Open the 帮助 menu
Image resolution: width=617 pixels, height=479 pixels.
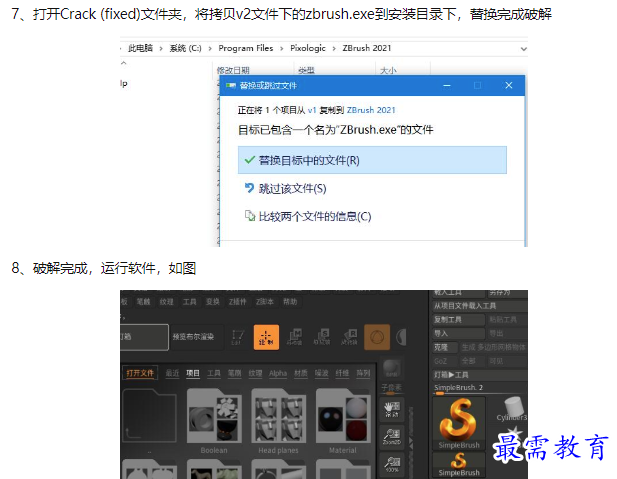coord(290,302)
